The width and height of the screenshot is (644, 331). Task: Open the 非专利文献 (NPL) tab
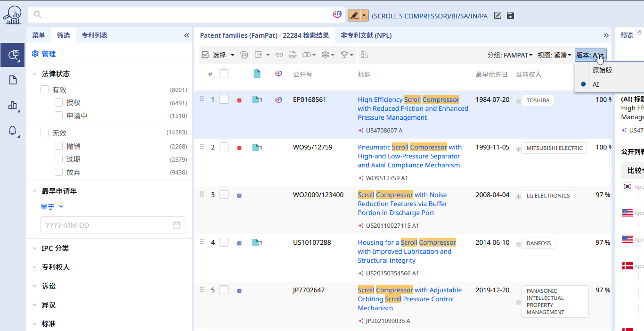[x=366, y=35]
